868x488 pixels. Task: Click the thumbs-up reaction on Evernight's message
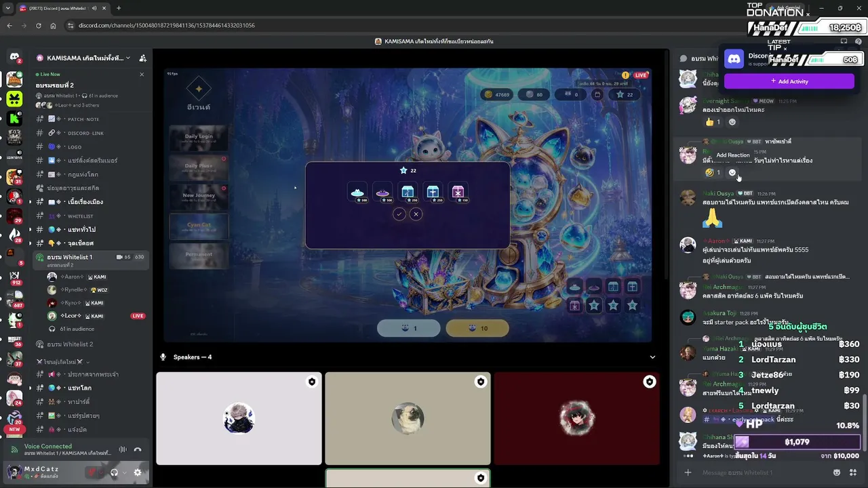713,122
